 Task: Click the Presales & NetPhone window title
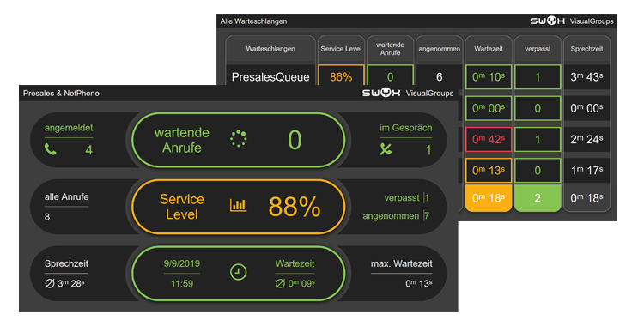point(61,94)
